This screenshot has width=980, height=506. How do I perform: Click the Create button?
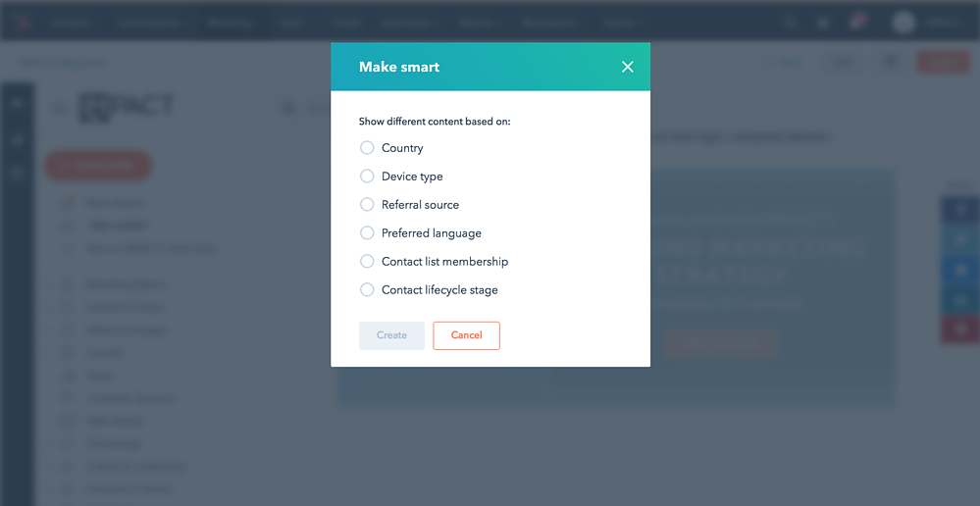[391, 335]
